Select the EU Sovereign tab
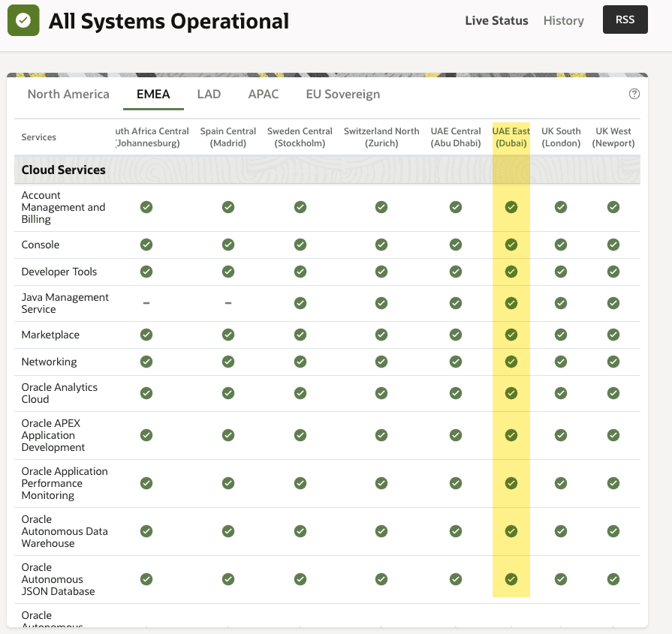Image resolution: width=672 pixels, height=634 pixels. [342, 94]
